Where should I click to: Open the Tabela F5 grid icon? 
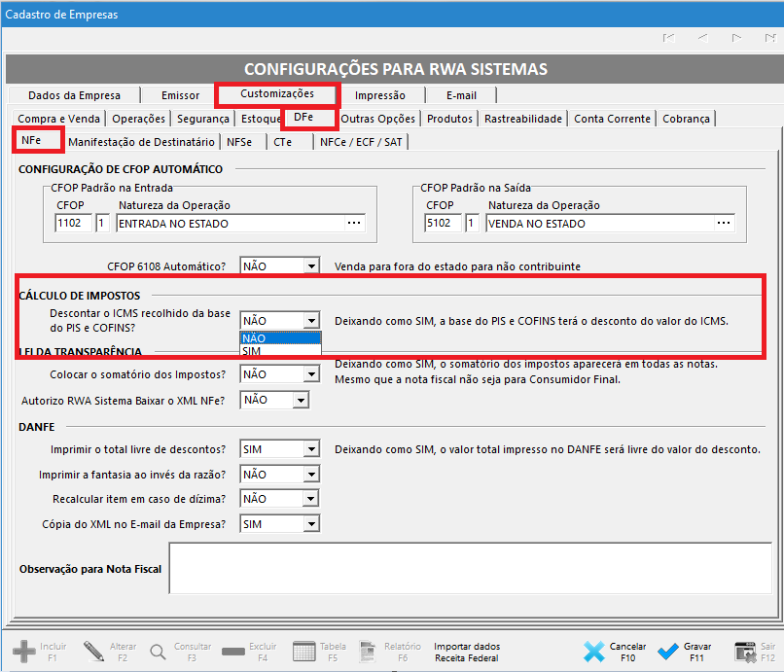[304, 652]
